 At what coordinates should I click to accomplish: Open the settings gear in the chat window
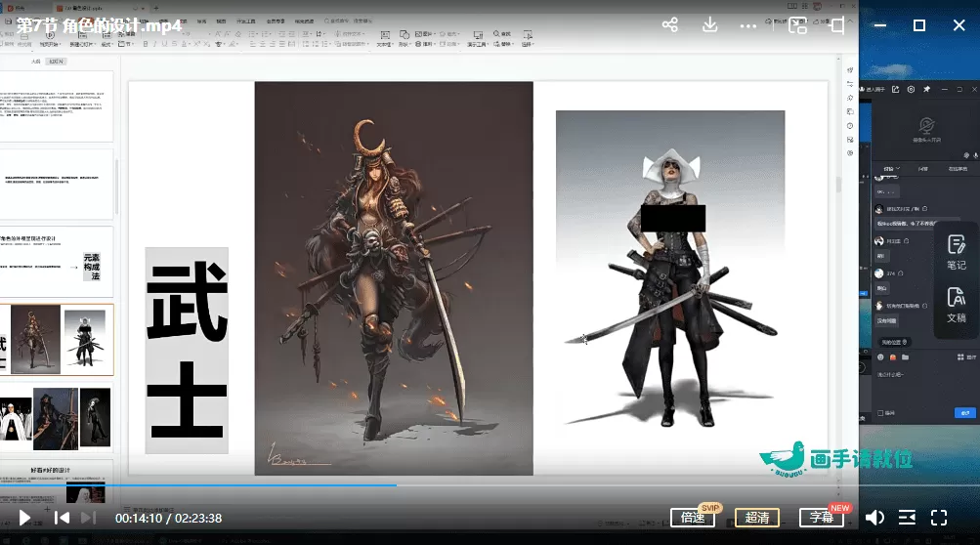[911, 89]
